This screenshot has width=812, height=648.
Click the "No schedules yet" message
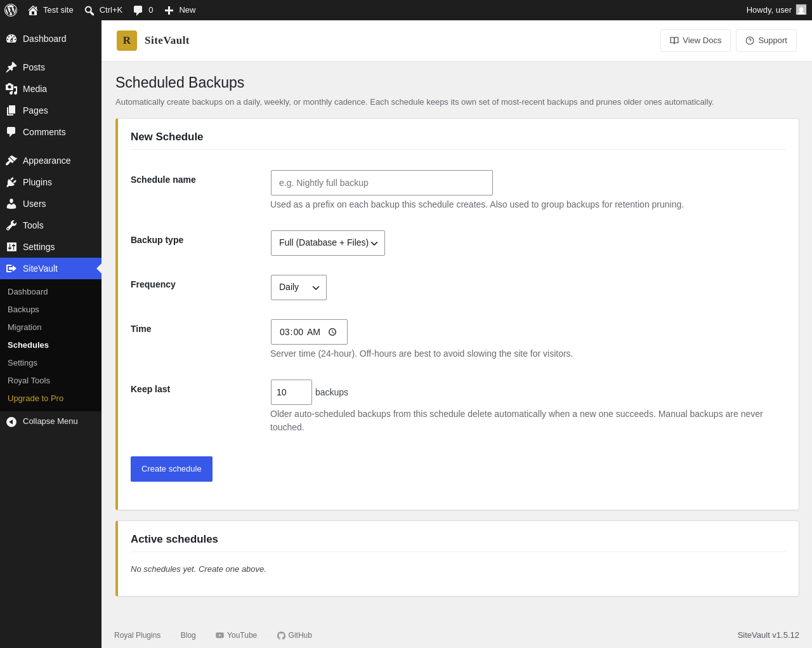pos(199,569)
